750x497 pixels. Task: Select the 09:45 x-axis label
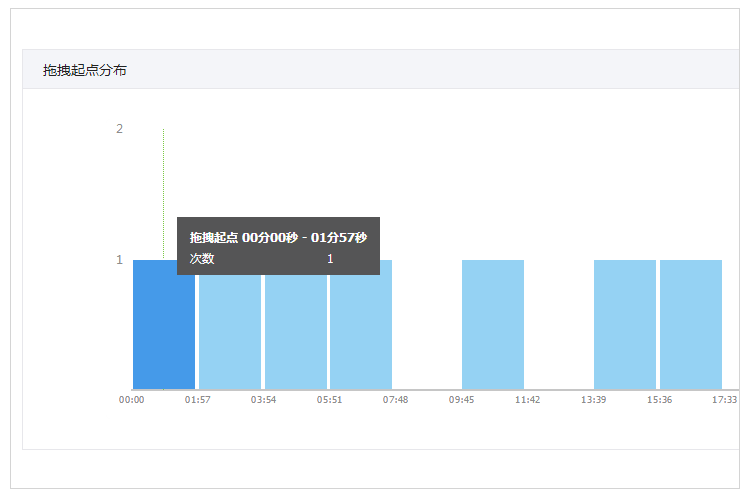[461, 400]
